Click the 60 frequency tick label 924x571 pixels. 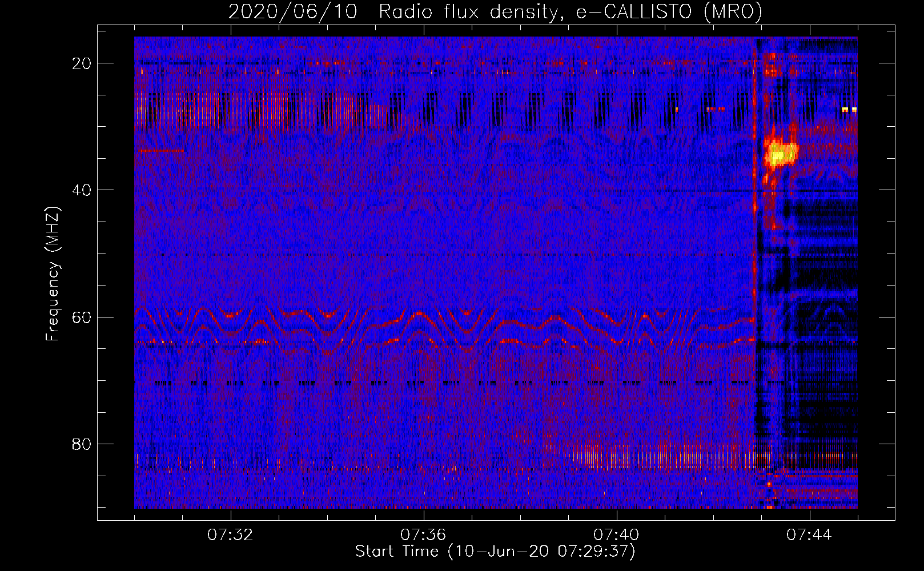pyautogui.click(x=82, y=317)
